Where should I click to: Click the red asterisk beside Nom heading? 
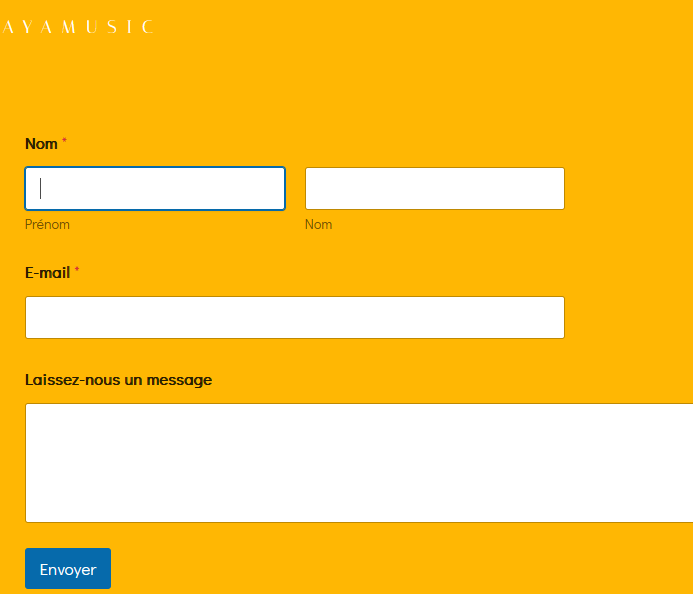pyautogui.click(x=65, y=142)
